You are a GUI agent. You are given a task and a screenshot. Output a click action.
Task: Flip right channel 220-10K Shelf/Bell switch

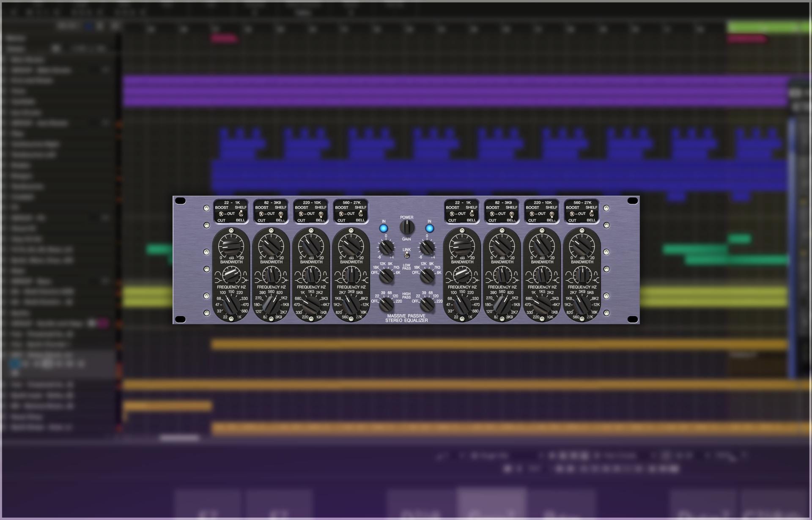(x=552, y=214)
